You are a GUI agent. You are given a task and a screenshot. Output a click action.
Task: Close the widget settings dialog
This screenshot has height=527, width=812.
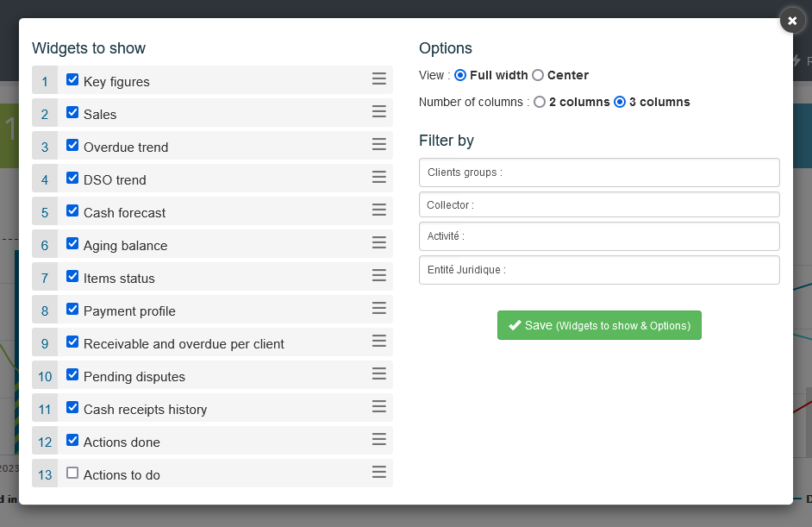(x=792, y=21)
